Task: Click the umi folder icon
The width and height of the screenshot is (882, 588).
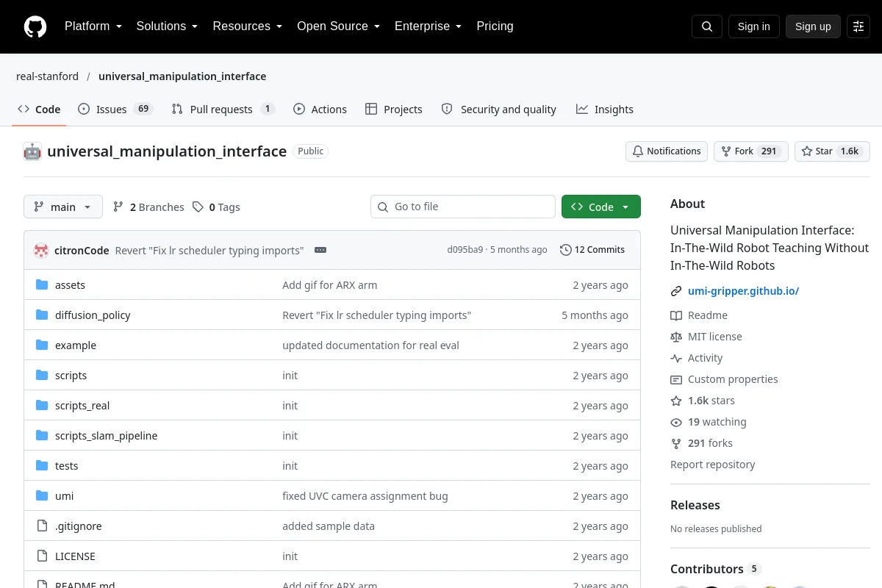Action: point(42,496)
